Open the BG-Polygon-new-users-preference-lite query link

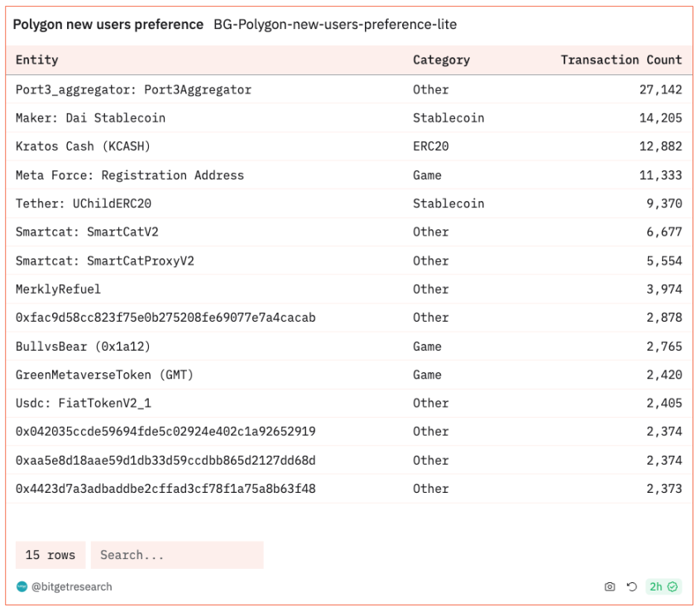pyautogui.click(x=334, y=25)
